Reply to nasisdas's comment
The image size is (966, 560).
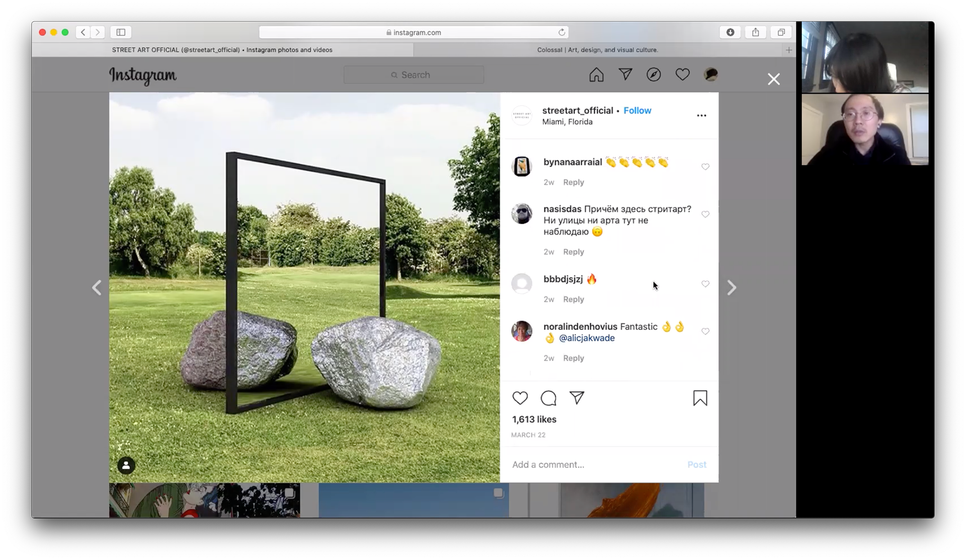pyautogui.click(x=574, y=251)
